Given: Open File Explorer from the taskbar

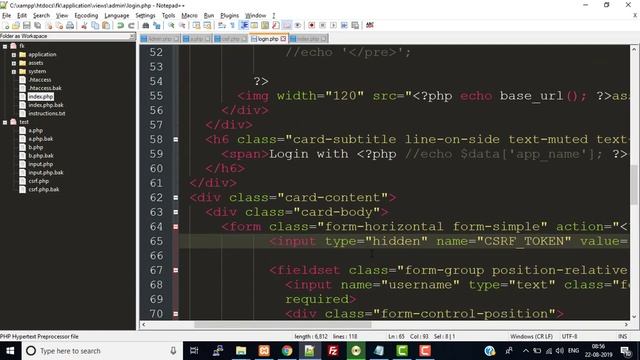Looking at the screenshot, I should coord(241,351).
